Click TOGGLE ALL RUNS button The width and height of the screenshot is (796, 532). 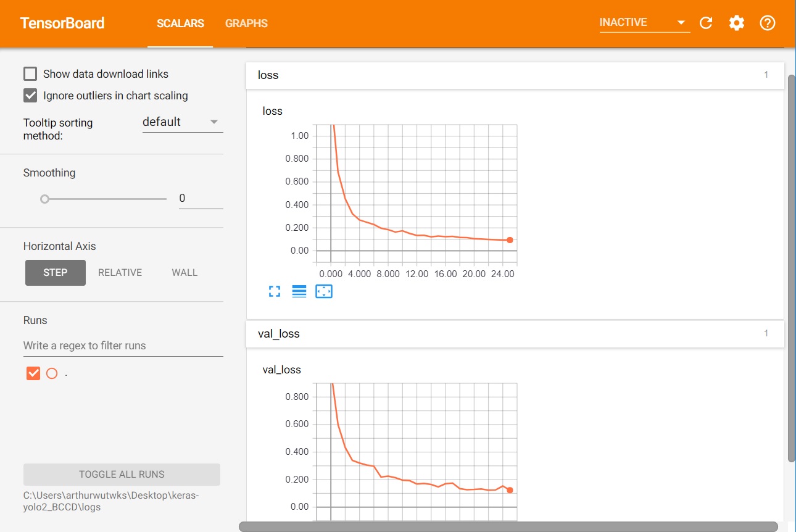pos(122,475)
